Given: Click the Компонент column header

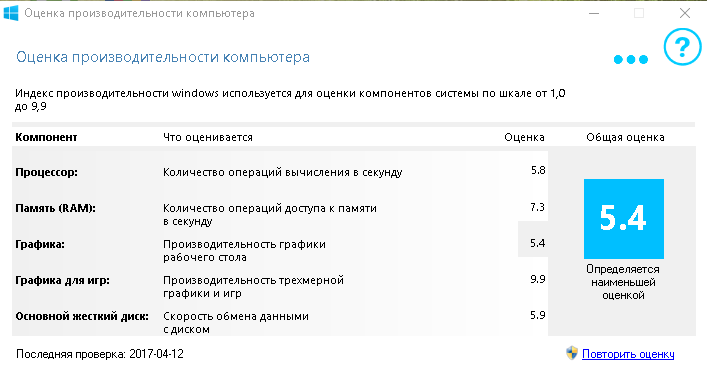Looking at the screenshot, I should click(x=46, y=137).
